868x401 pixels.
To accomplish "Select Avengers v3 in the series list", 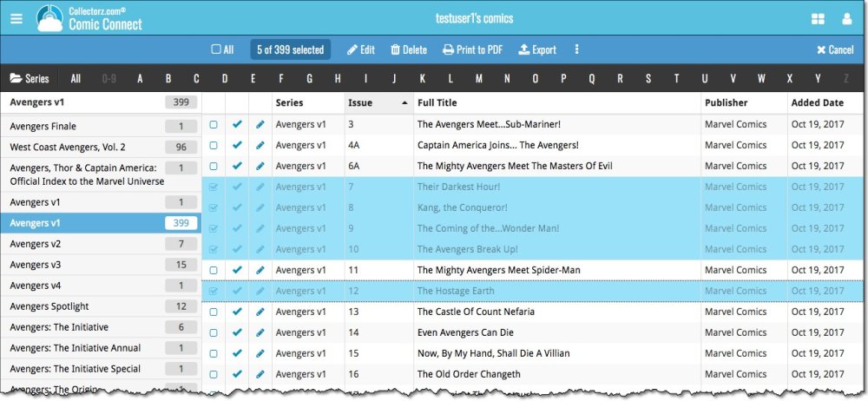I will pos(100,265).
